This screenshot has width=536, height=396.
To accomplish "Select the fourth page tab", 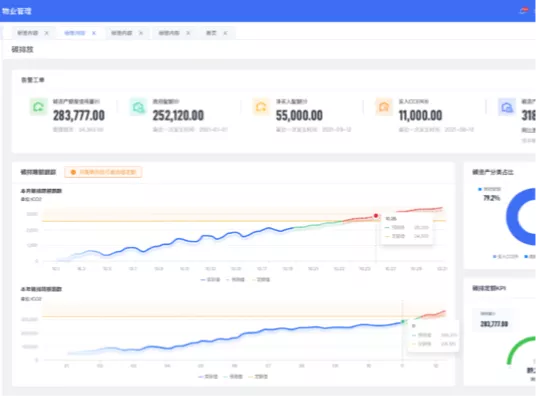I will pyautogui.click(x=169, y=33).
